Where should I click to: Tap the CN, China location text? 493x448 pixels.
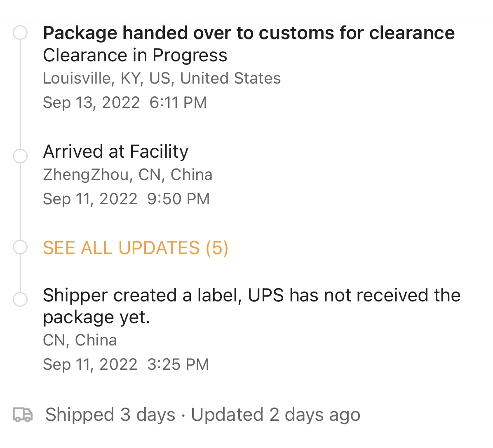coord(80,340)
